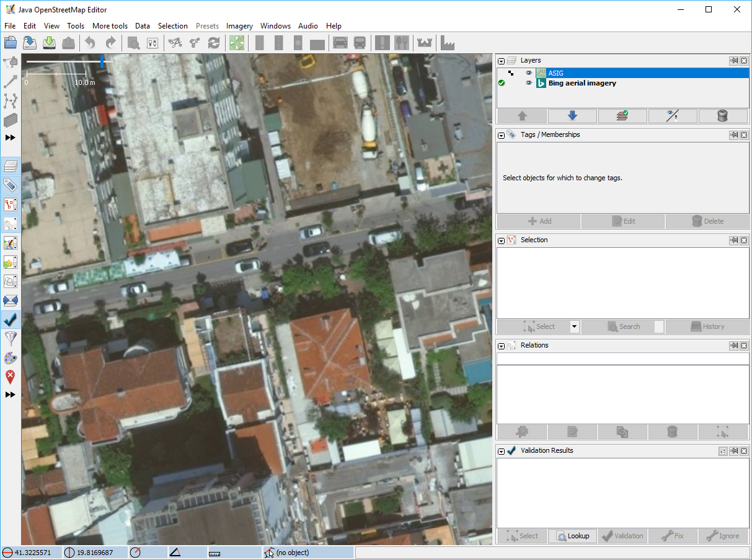This screenshot has width=752, height=560.
Task: Click the Activate layer button
Action: point(622,116)
